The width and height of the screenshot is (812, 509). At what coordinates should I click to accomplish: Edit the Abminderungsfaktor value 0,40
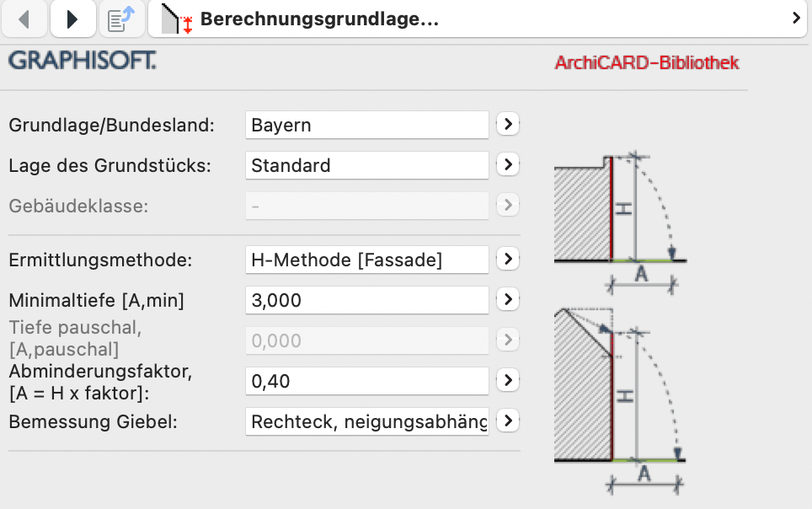pyautogui.click(x=366, y=381)
